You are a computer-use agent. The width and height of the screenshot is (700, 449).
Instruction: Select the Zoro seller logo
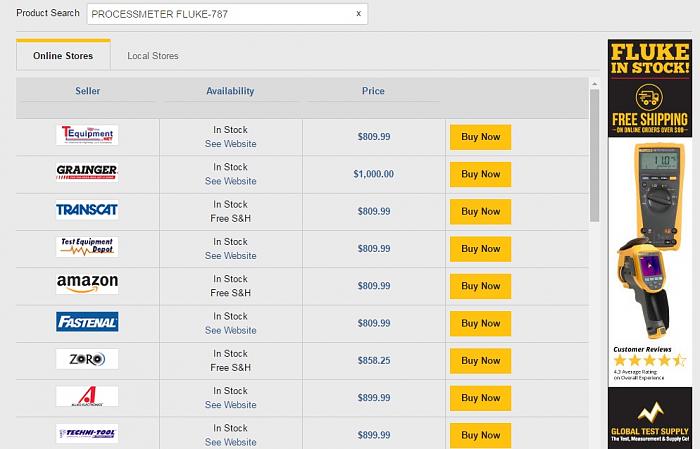click(87, 359)
